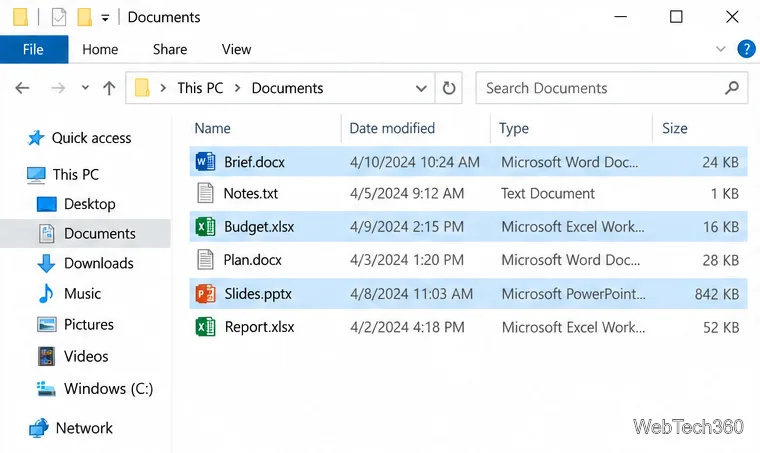Go back with the left arrow
This screenshot has height=453, width=760.
pyautogui.click(x=22, y=88)
